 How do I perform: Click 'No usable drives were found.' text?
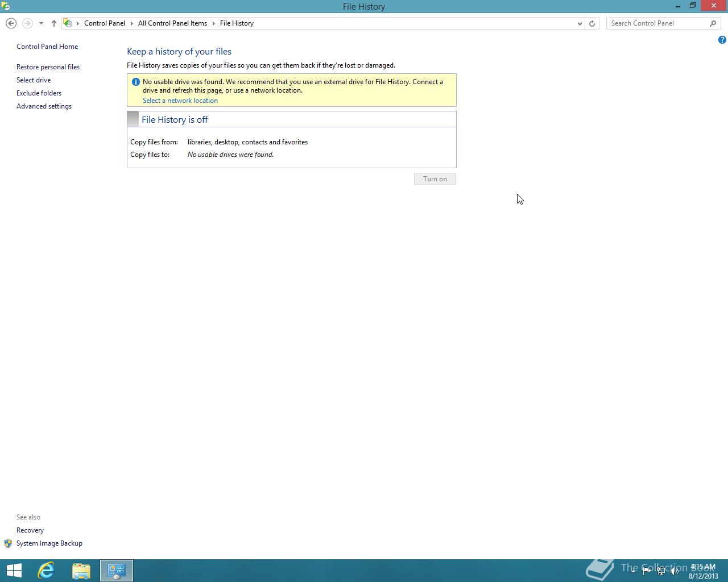(231, 155)
